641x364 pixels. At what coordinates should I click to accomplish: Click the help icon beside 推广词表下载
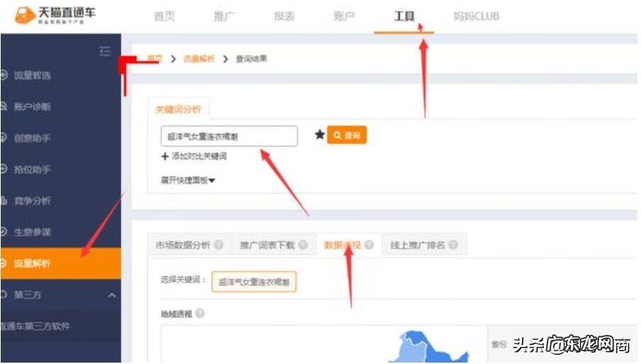click(303, 245)
